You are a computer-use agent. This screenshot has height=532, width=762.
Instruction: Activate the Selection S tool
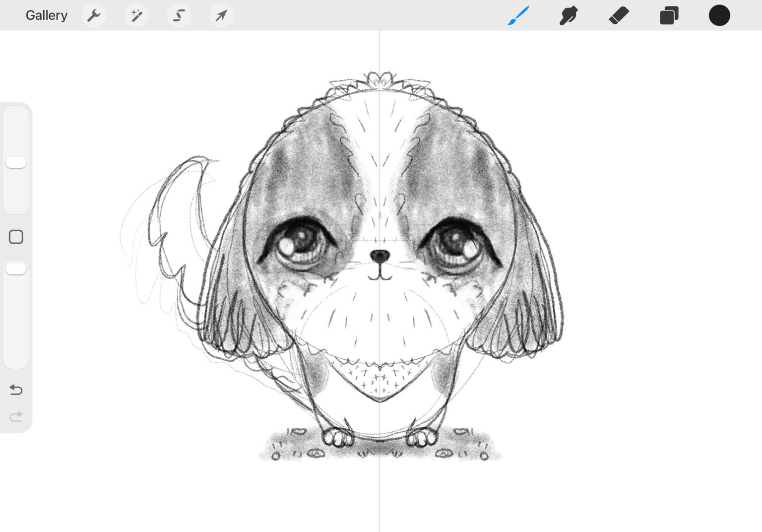coord(179,15)
